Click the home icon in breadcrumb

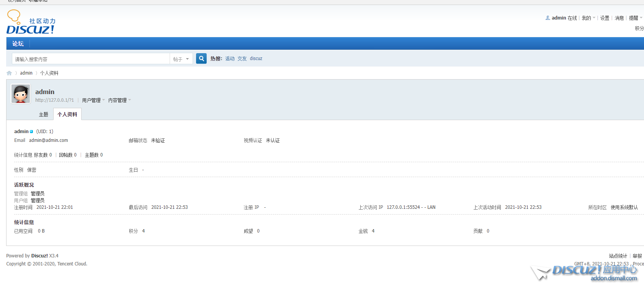click(9, 73)
